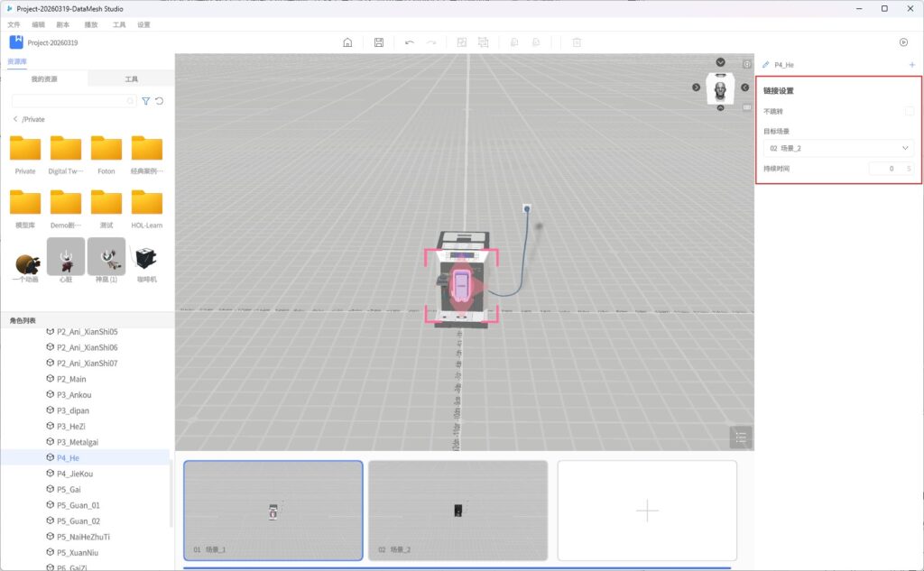Viewport: 924px width, 571px height.
Task: Click the list icon at viewport bottom-right
Action: coord(740,437)
